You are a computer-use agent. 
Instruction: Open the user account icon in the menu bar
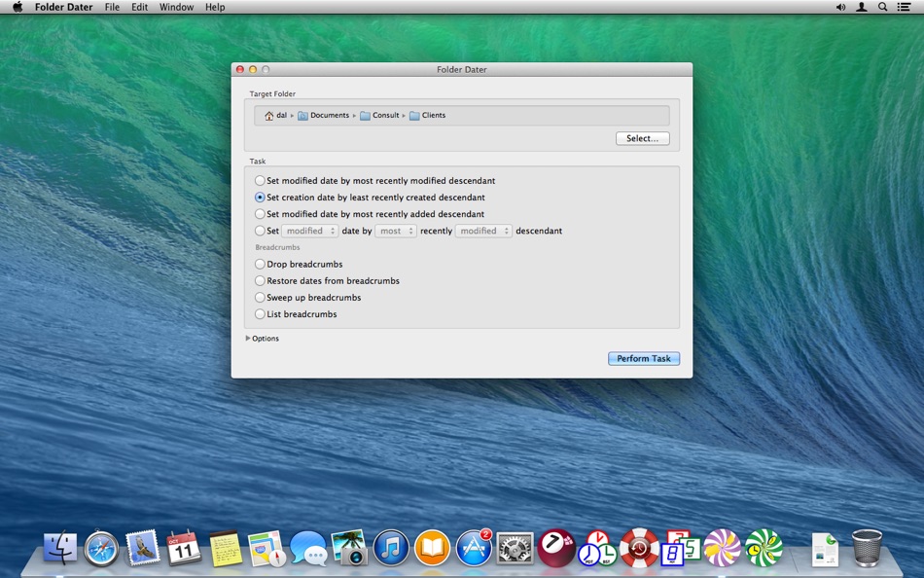[862, 7]
